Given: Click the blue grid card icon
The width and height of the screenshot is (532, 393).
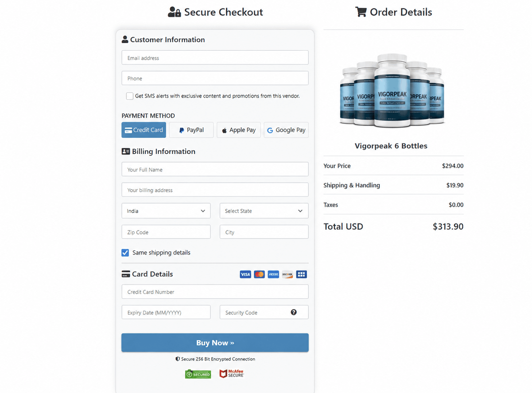Looking at the screenshot, I should point(302,275).
